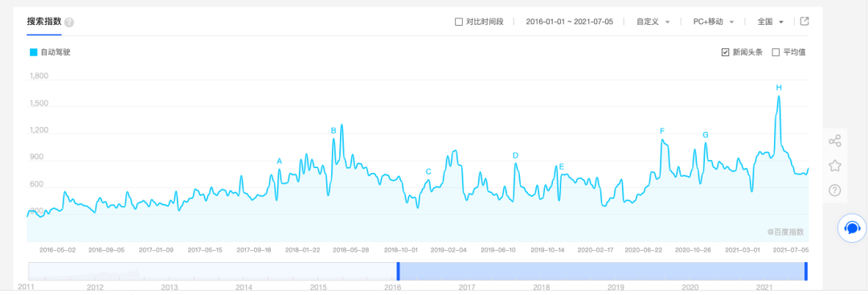Click the selected blue range in timeline
The height and width of the screenshot is (295, 868).
(602, 271)
